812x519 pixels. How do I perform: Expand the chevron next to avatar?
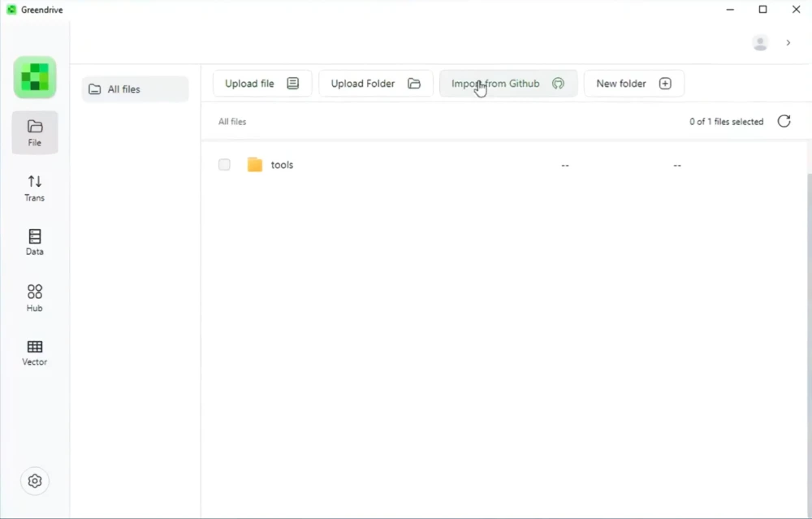tap(788, 43)
